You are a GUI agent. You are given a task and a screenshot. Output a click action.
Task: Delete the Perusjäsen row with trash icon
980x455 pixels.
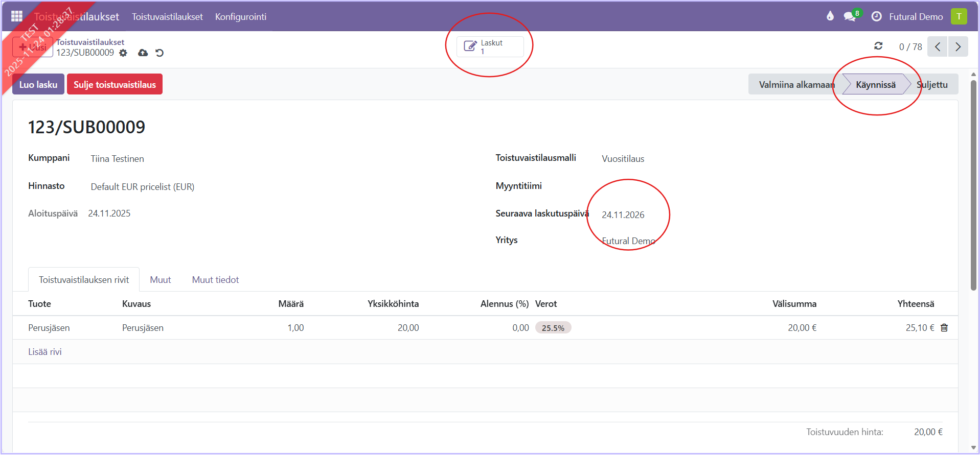(x=944, y=328)
